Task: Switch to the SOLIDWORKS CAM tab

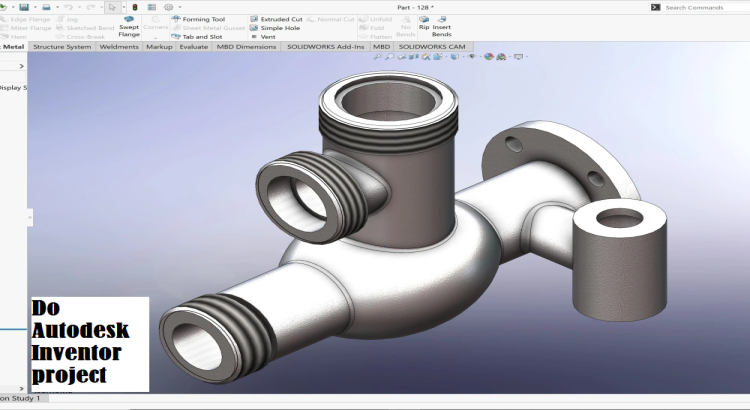Action: point(432,46)
